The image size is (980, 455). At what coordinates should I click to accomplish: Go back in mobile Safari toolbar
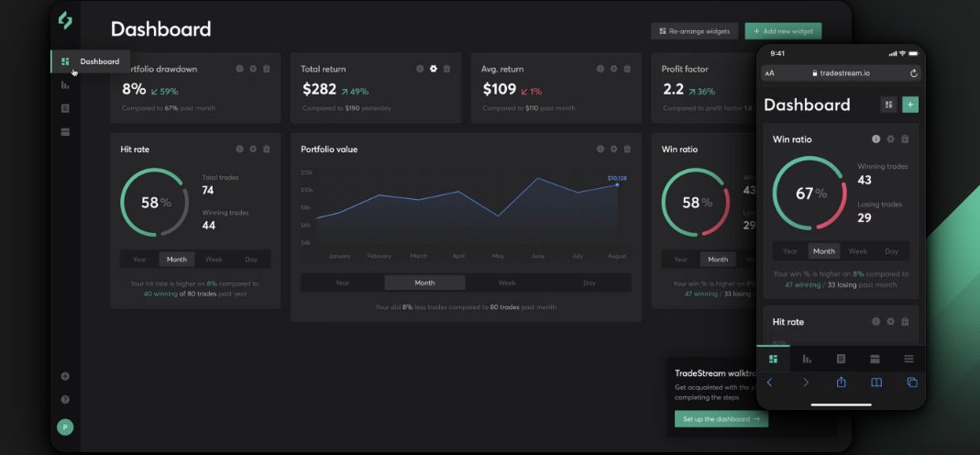click(x=769, y=383)
